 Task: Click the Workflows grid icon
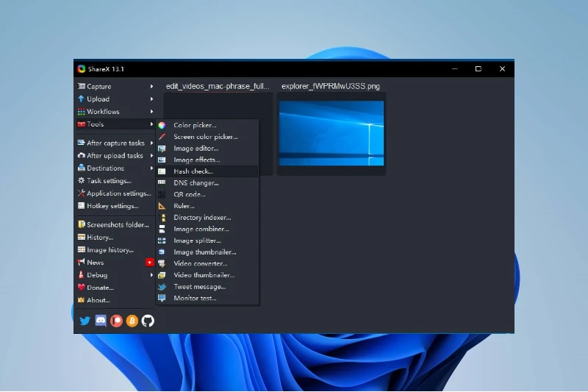pyautogui.click(x=81, y=111)
